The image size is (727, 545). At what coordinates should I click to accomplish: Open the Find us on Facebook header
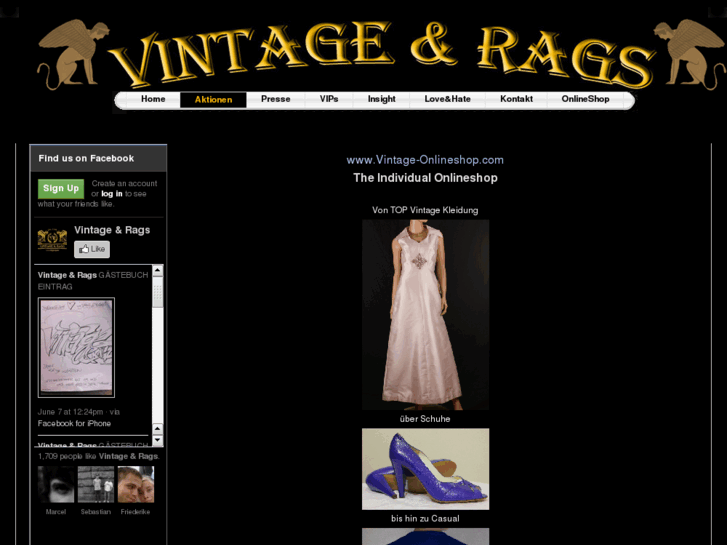(86, 158)
